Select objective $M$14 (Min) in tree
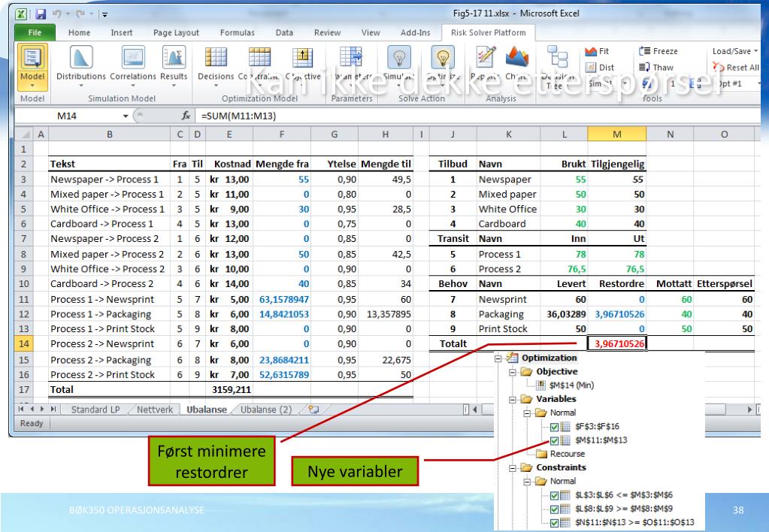Image resolution: width=769 pixels, height=532 pixels. pos(571,385)
